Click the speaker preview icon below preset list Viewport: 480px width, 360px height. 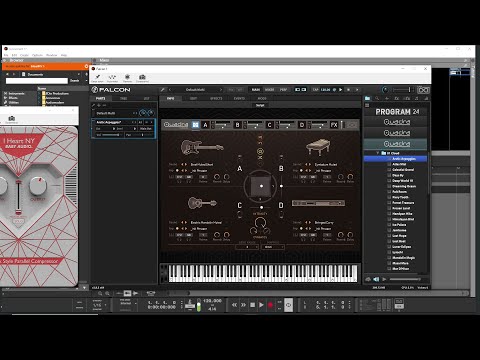pos(376,279)
